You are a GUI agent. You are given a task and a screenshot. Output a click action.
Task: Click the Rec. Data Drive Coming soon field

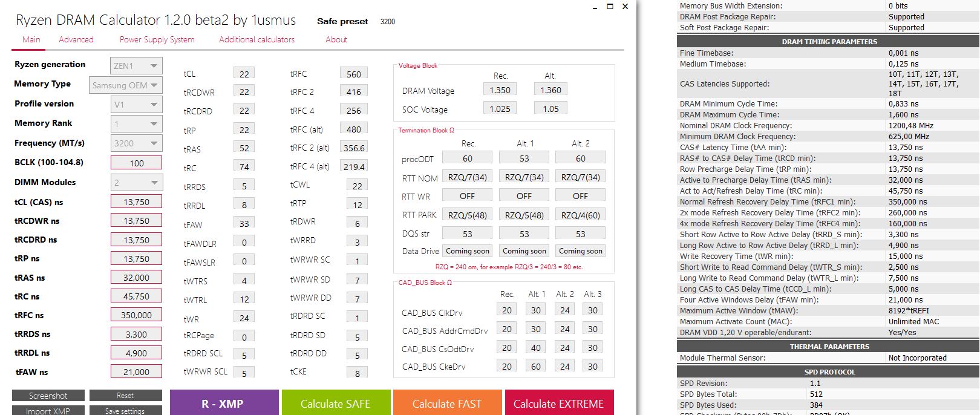click(468, 250)
